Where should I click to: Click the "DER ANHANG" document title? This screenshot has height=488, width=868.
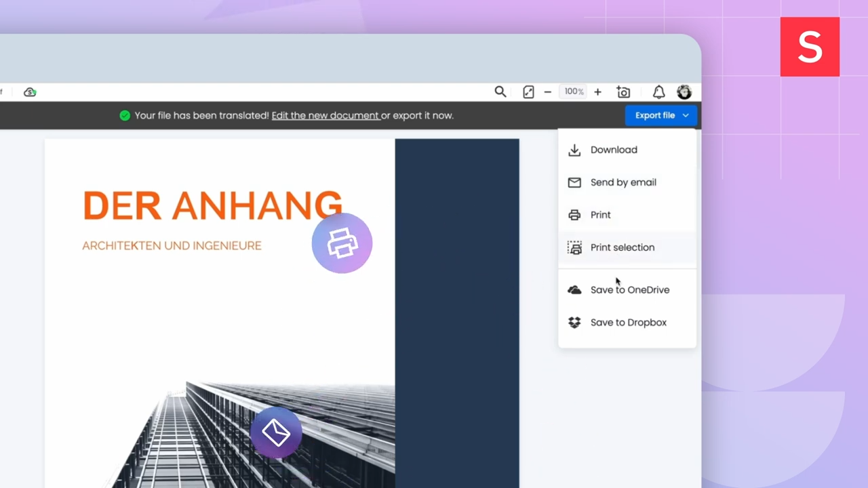[212, 205]
